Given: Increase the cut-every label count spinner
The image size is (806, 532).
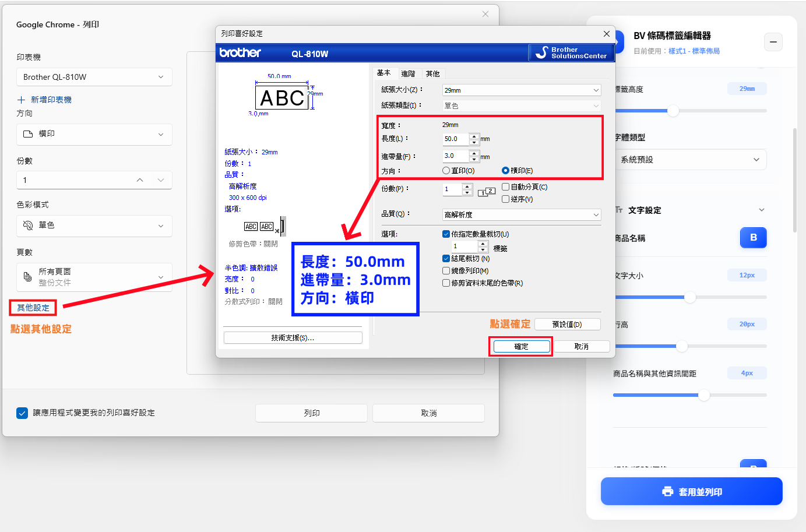Looking at the screenshot, I should tap(483, 244).
